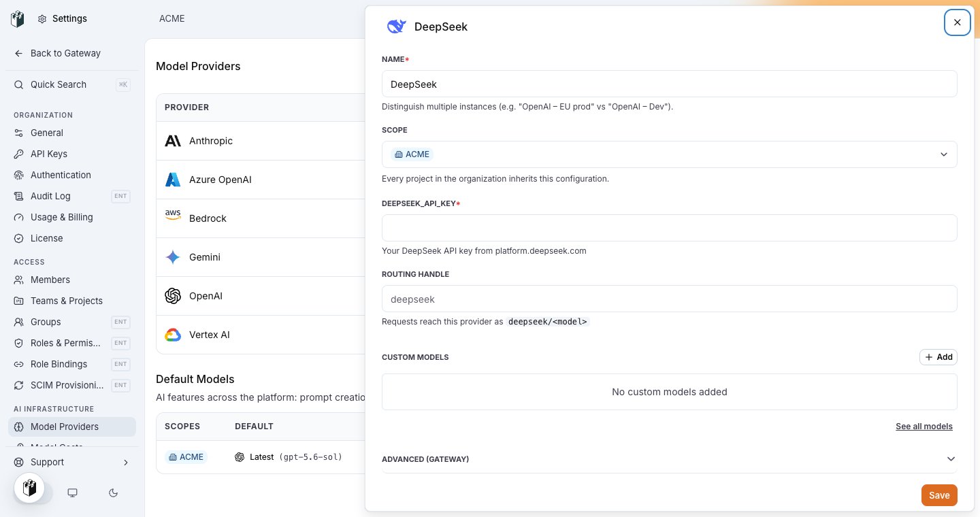Click the Support lifebuoy icon

pyautogui.click(x=18, y=462)
